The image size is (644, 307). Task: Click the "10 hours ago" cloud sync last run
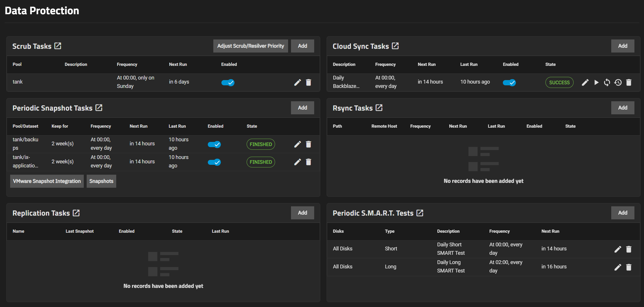(475, 82)
